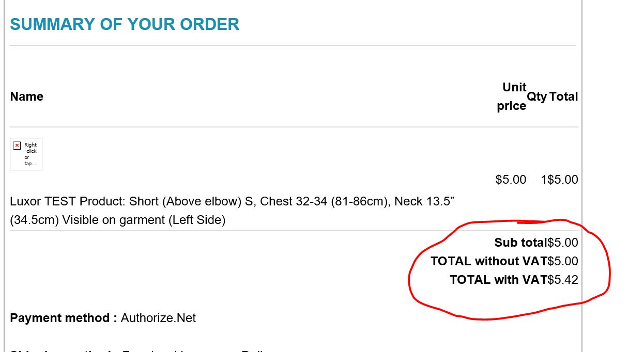Viewport: 644px width, 352px height.
Task: Click the product row total $5.00
Action: pos(563,180)
